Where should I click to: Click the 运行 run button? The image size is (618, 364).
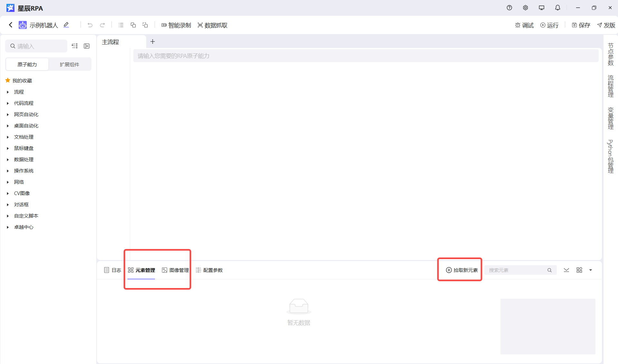click(x=549, y=25)
